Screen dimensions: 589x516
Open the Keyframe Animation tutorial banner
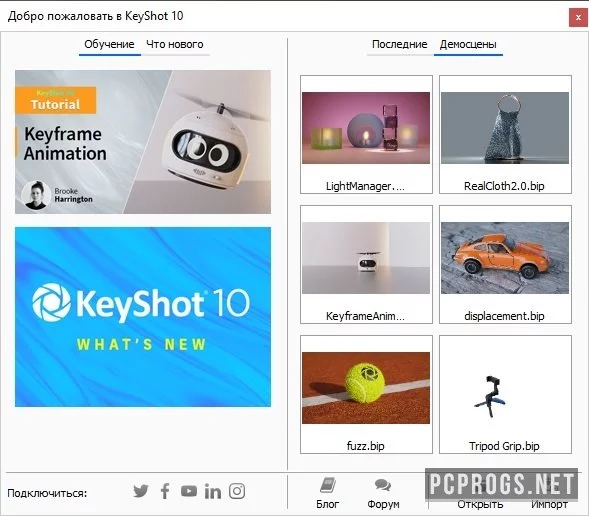[143, 142]
